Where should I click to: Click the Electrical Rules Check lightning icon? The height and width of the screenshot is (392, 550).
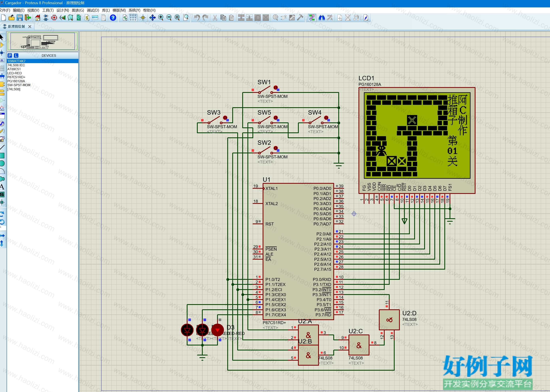366,18
